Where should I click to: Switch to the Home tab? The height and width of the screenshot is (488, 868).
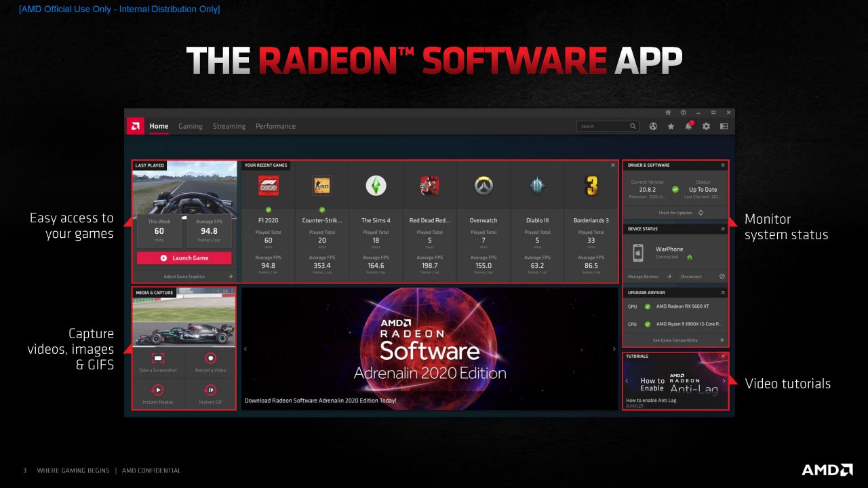(x=159, y=126)
